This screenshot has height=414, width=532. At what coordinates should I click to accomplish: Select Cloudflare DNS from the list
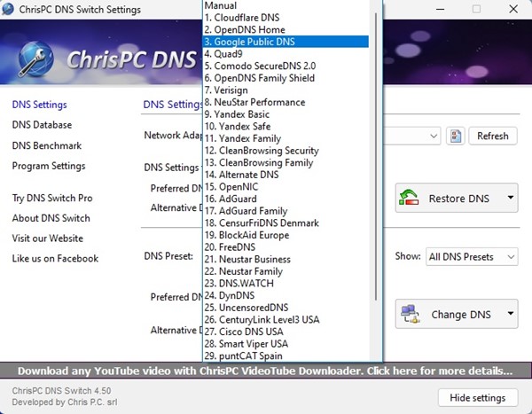pos(241,17)
